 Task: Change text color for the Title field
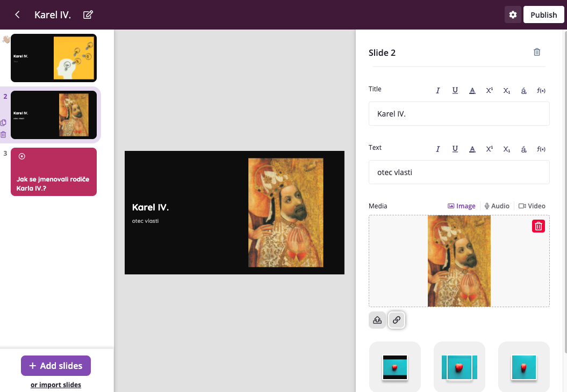472,91
